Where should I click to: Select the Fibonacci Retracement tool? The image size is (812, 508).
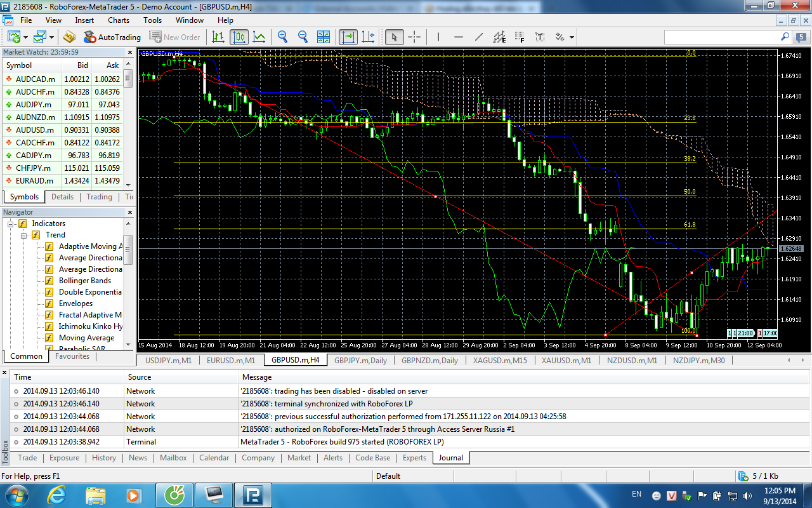click(520, 37)
